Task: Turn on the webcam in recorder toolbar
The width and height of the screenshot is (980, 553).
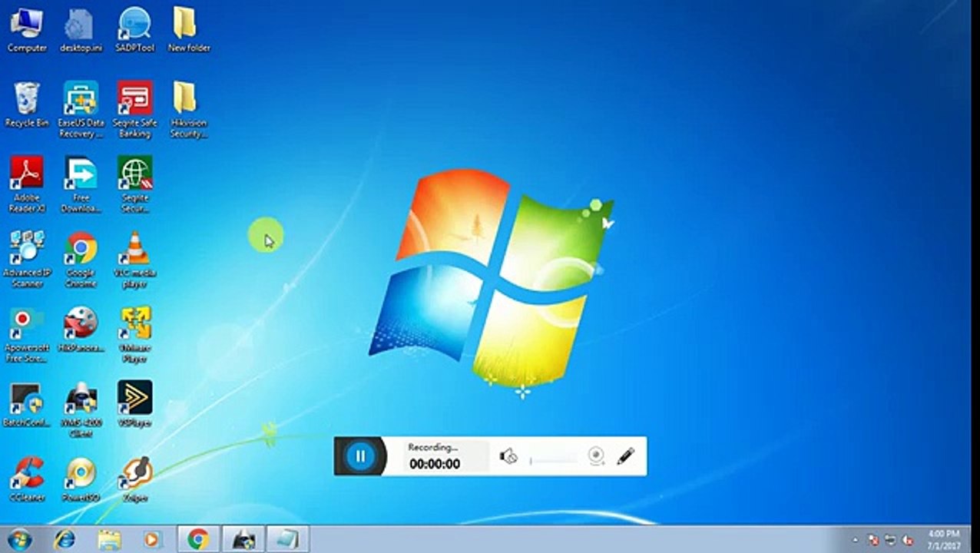Action: pyautogui.click(x=597, y=456)
